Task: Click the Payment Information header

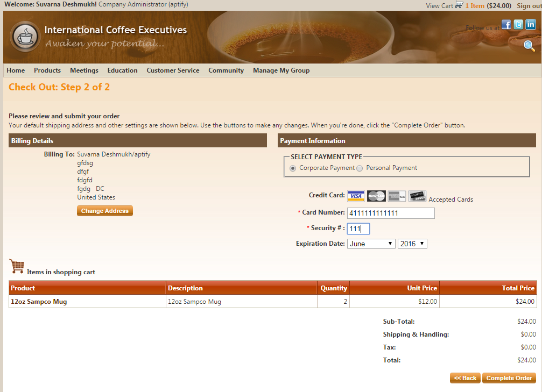Action: [407, 140]
